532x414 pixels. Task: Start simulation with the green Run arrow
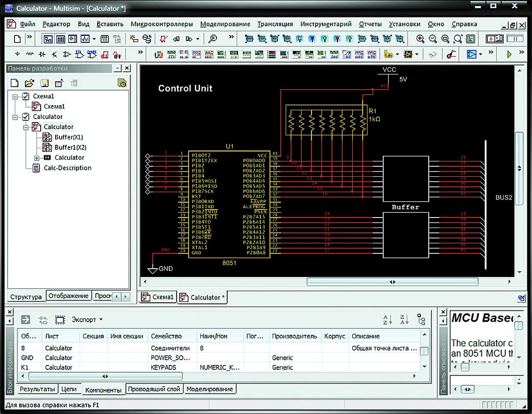click(509, 54)
